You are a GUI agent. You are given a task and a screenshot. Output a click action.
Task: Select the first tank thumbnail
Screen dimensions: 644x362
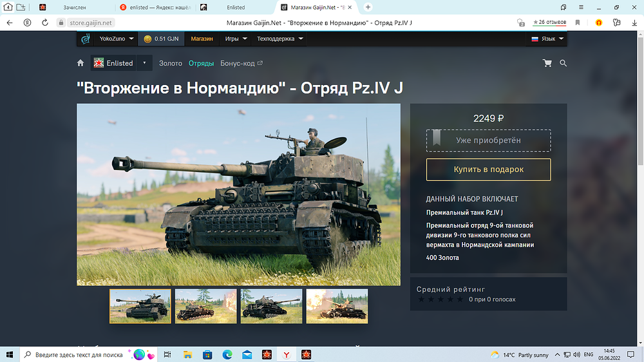click(140, 306)
